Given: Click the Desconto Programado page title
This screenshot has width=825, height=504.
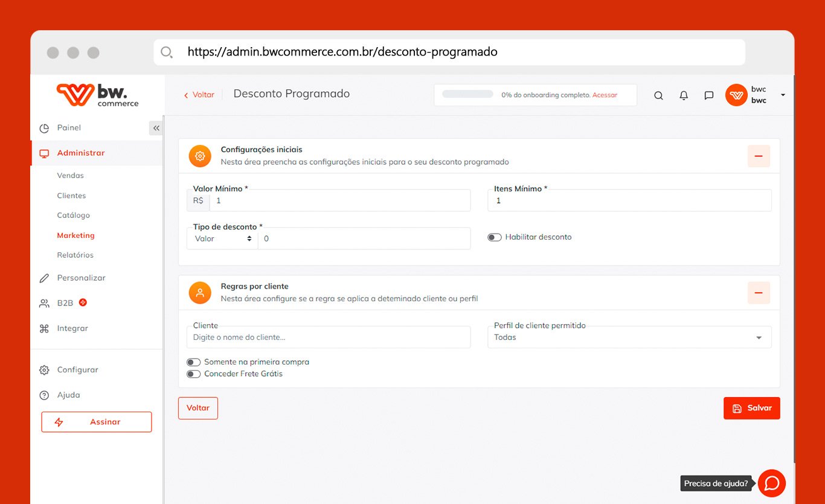Looking at the screenshot, I should pos(292,94).
